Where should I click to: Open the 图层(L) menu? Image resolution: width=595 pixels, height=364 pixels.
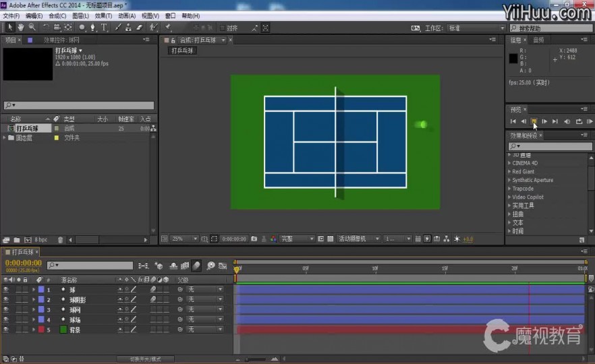[x=80, y=16]
